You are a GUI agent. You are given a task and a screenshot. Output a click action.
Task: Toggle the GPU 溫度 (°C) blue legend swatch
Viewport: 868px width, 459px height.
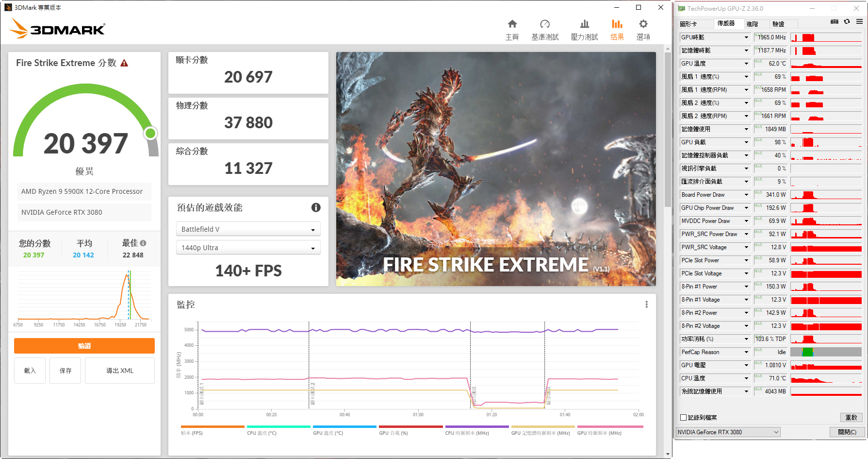point(344,426)
